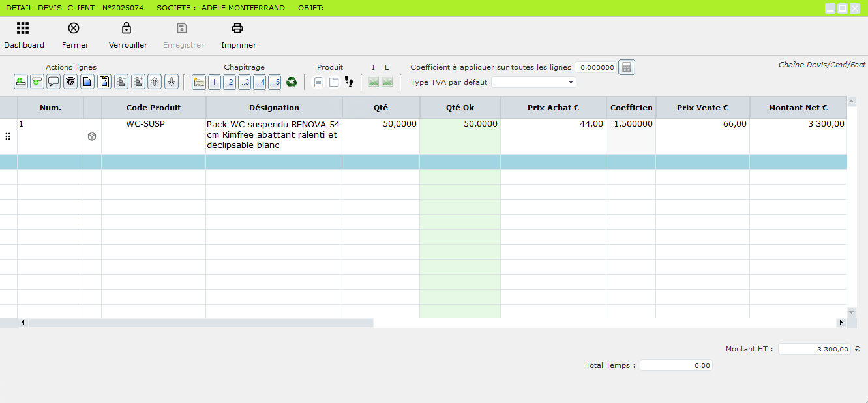Click the Montant HT total field

pos(814,350)
